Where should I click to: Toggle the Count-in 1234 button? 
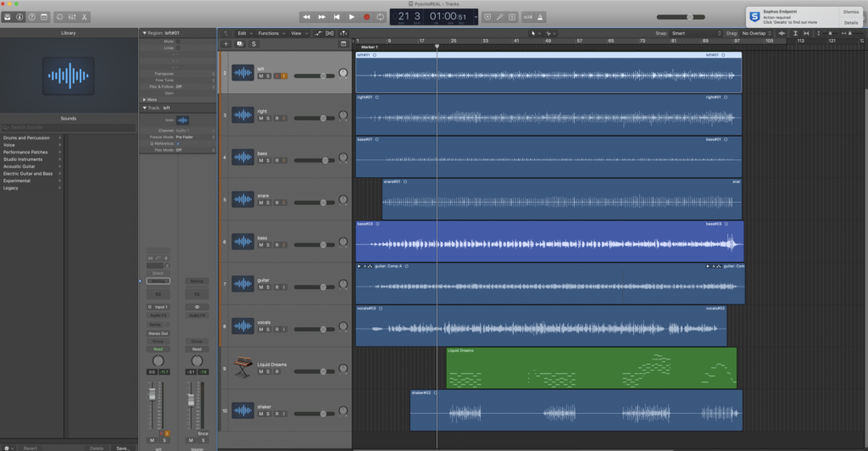click(527, 17)
